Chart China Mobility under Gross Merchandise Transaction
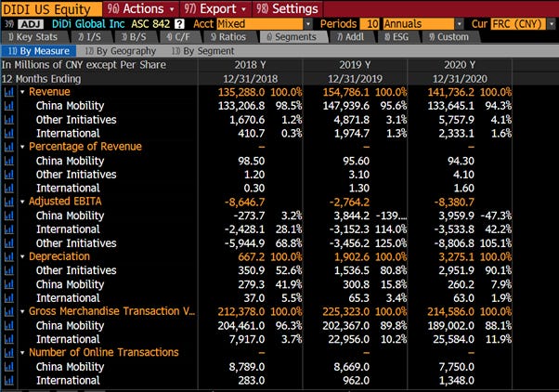Screen dimensions: 559x392 pyautogui.click(x=9, y=325)
